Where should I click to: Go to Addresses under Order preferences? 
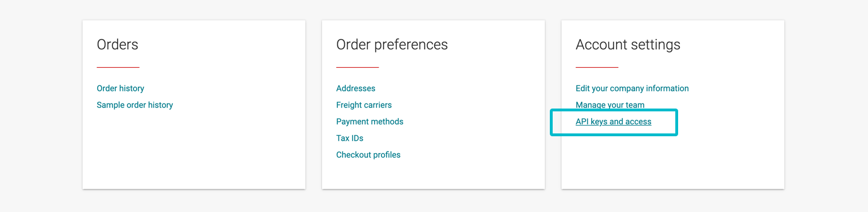point(355,88)
